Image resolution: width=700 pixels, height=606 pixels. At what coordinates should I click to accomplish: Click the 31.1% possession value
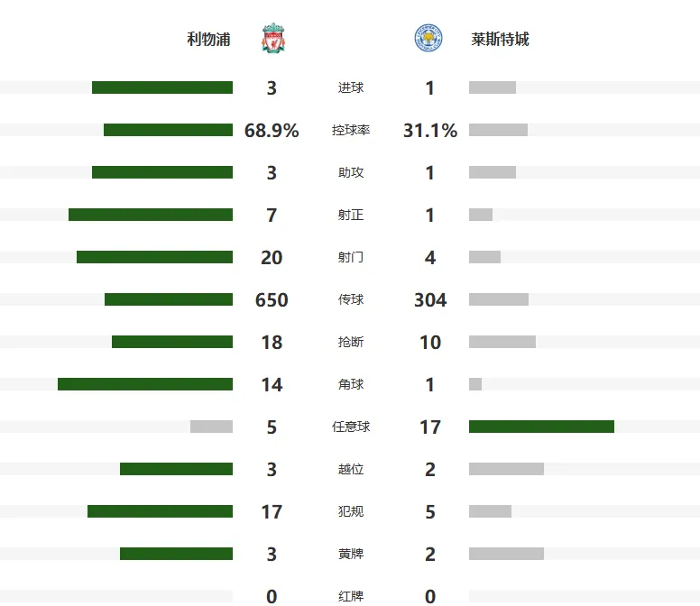pos(430,130)
